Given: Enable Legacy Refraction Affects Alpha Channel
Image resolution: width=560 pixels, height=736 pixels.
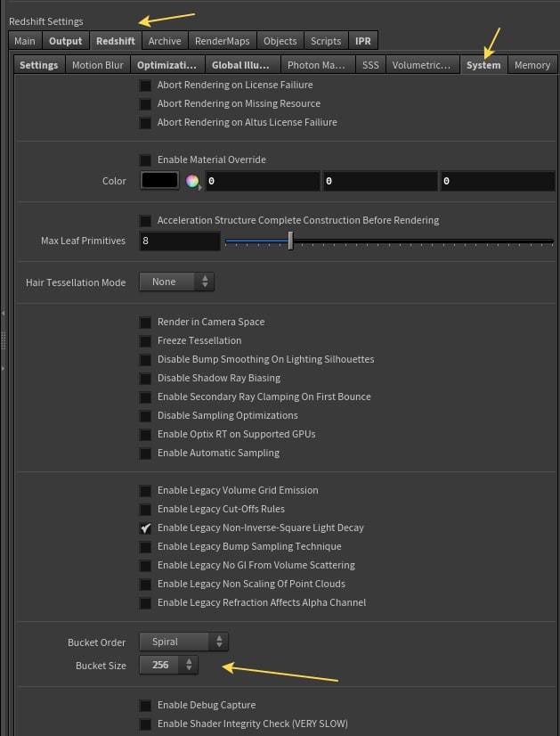Looking at the screenshot, I should [x=145, y=603].
